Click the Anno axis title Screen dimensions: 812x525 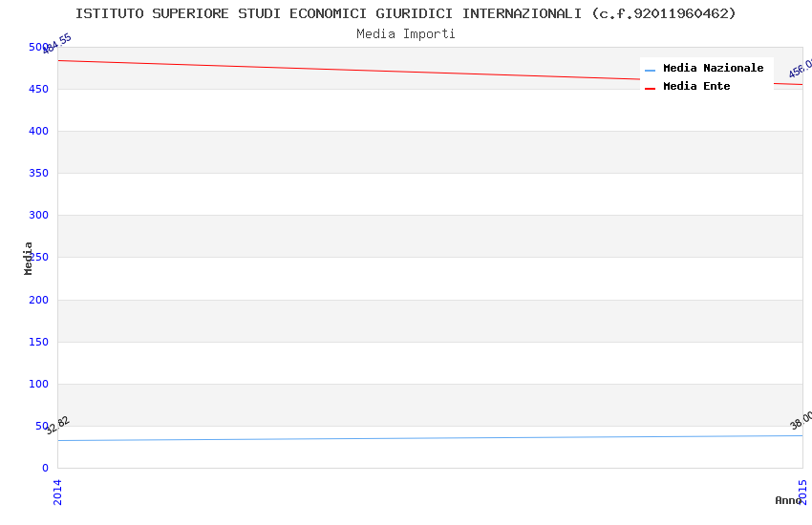click(x=788, y=500)
